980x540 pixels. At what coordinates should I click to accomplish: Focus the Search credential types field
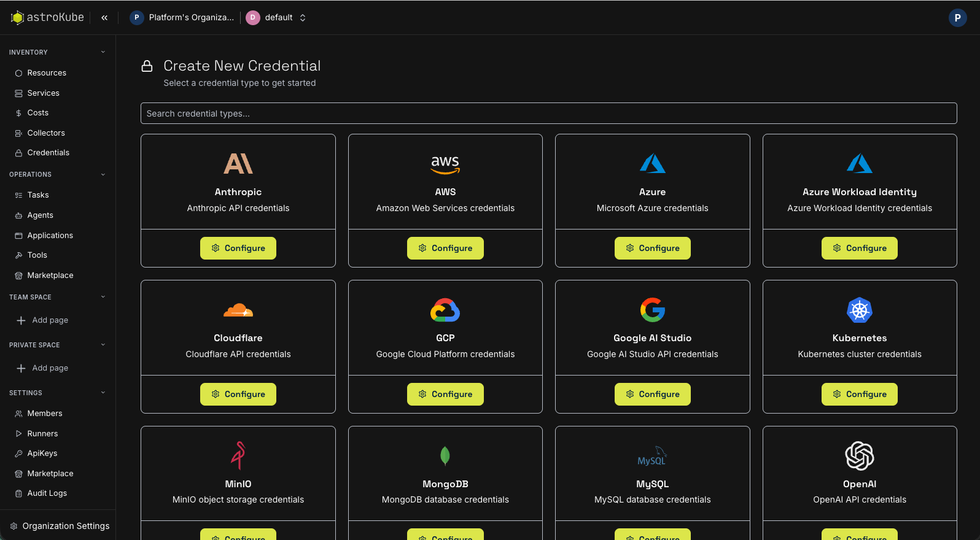pos(548,114)
